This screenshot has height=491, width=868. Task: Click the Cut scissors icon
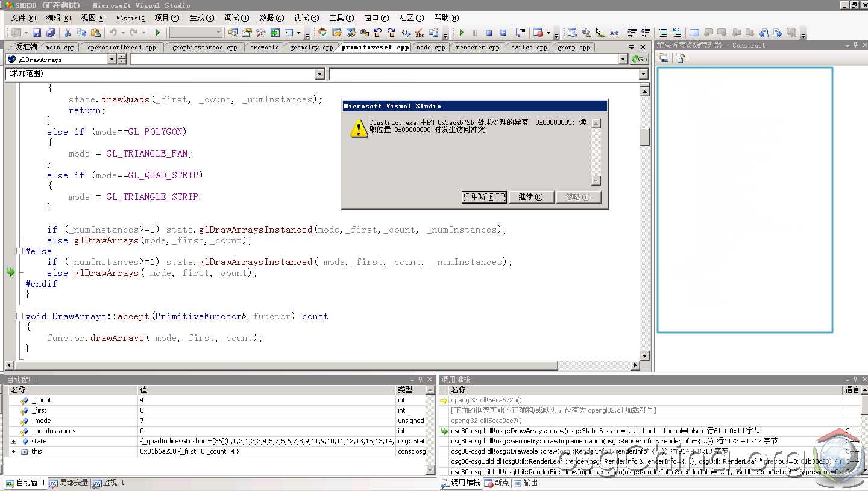(x=68, y=33)
